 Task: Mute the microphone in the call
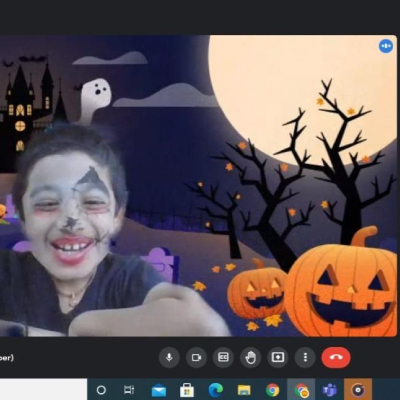pos(169,358)
